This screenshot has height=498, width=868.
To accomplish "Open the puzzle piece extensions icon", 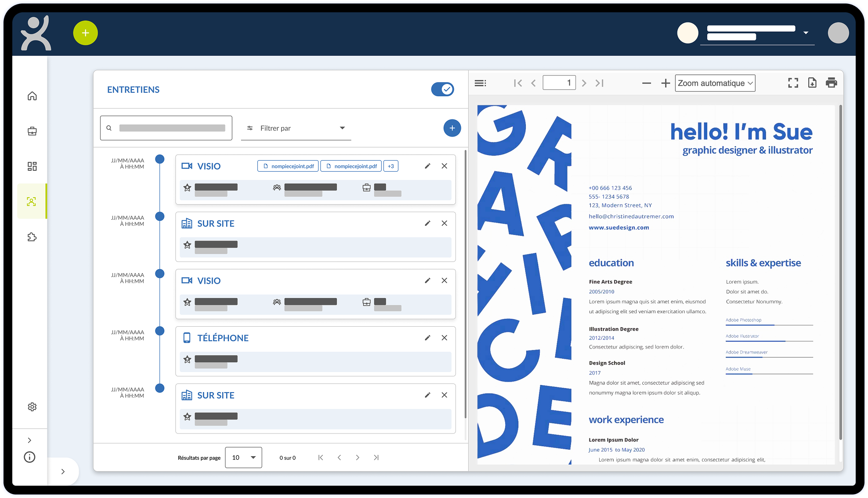I will pos(32,237).
